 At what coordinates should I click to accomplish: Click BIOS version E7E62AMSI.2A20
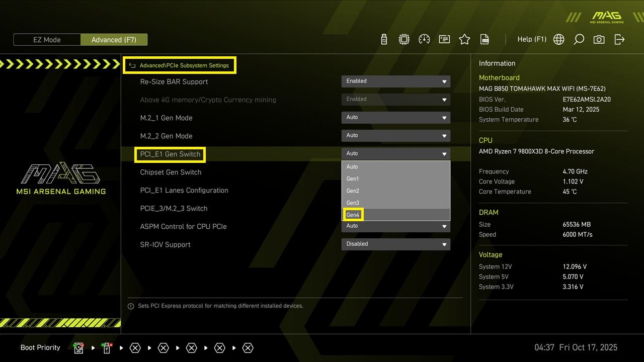587,99
